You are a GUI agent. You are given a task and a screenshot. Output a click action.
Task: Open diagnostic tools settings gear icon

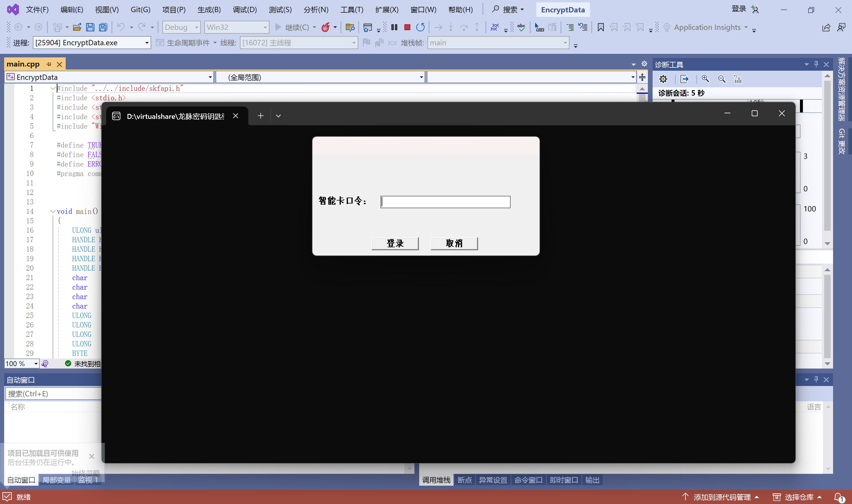663,79
